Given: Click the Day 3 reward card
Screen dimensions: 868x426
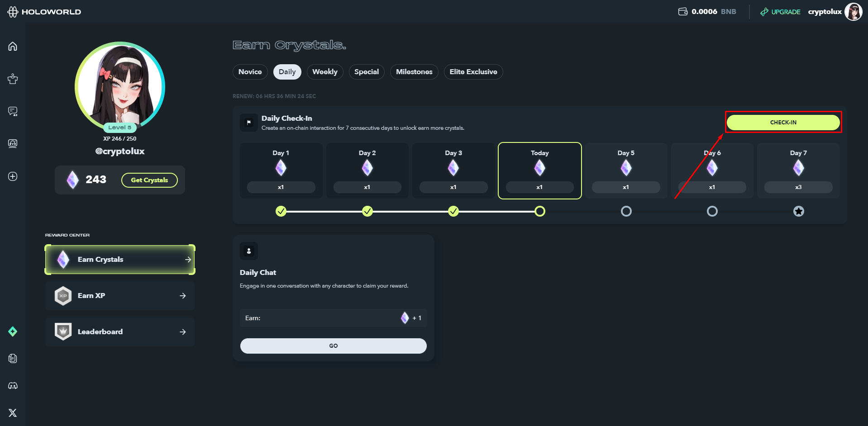Looking at the screenshot, I should [453, 170].
